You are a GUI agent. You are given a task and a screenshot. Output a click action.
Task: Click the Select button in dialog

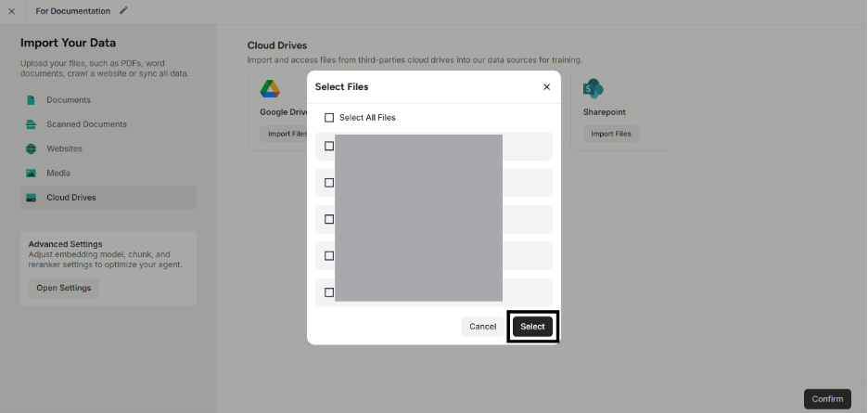click(x=532, y=327)
